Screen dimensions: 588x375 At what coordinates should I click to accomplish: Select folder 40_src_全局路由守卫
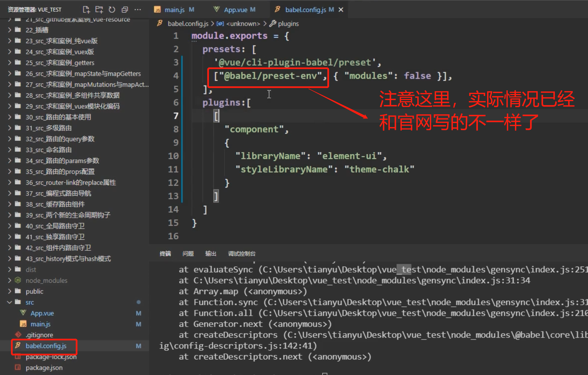point(55,226)
